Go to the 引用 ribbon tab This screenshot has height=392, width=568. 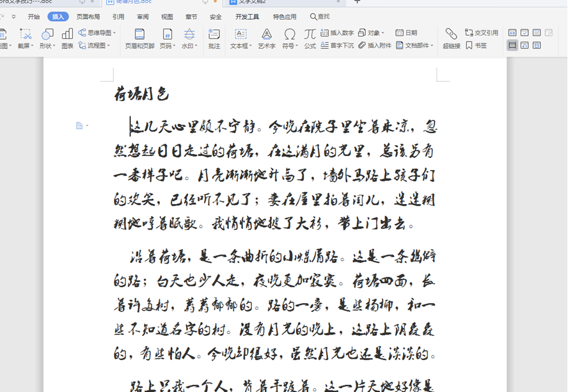tap(118, 17)
